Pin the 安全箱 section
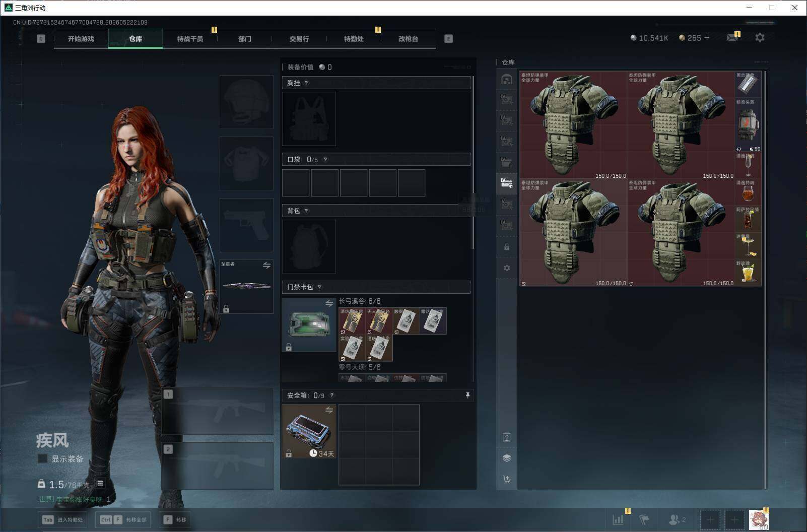Screen dimensions: 807x532 pos(467,395)
